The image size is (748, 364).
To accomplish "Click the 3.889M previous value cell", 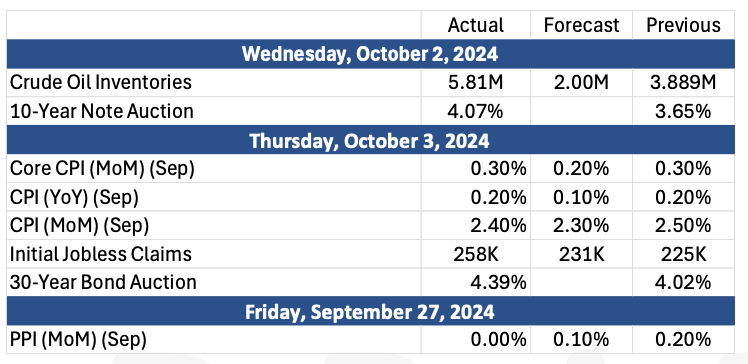I will [x=683, y=83].
